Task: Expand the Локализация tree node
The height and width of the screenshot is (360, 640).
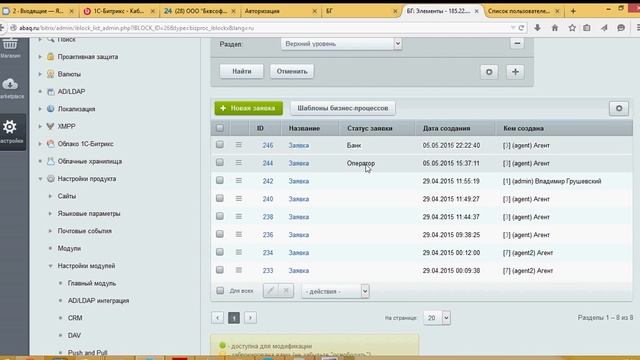Action: click(x=40, y=109)
